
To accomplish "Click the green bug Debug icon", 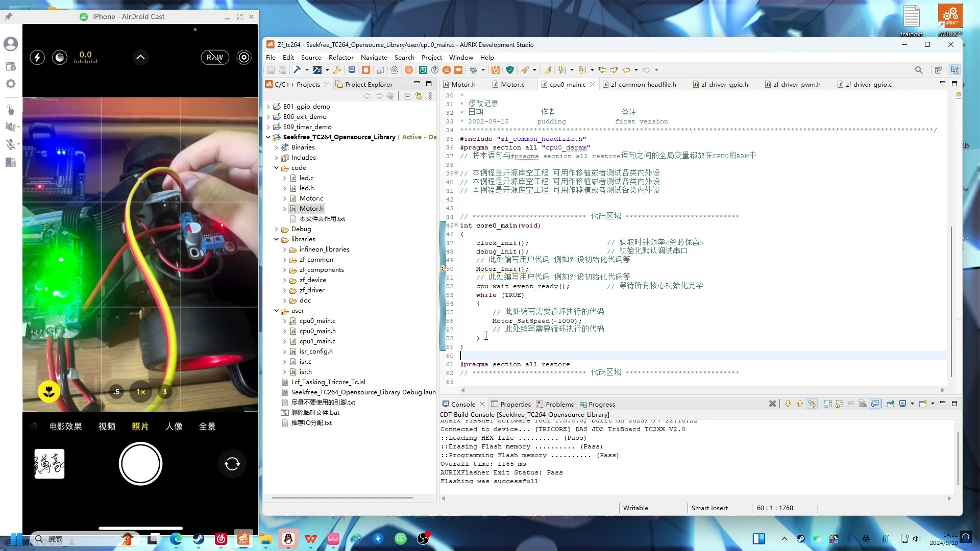I will [473, 70].
